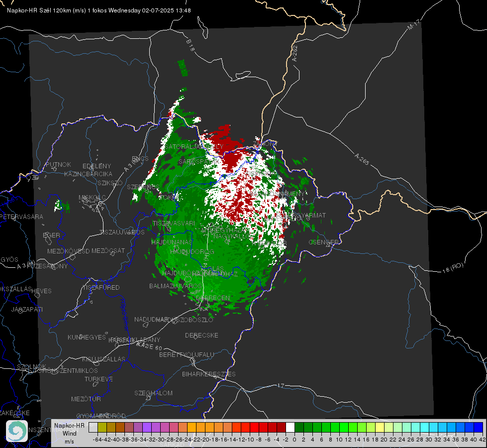Click the MEZŐKÖVESD town label
Image resolution: width=487 pixels, height=448 pixels.
coord(68,251)
